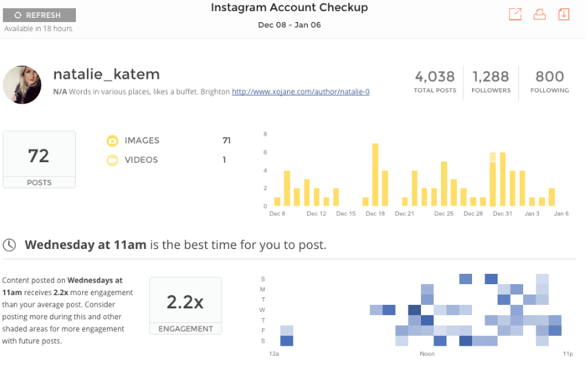The image size is (588, 369).
Task: Click the two-tone bar near Dec 31
Action: (493, 179)
